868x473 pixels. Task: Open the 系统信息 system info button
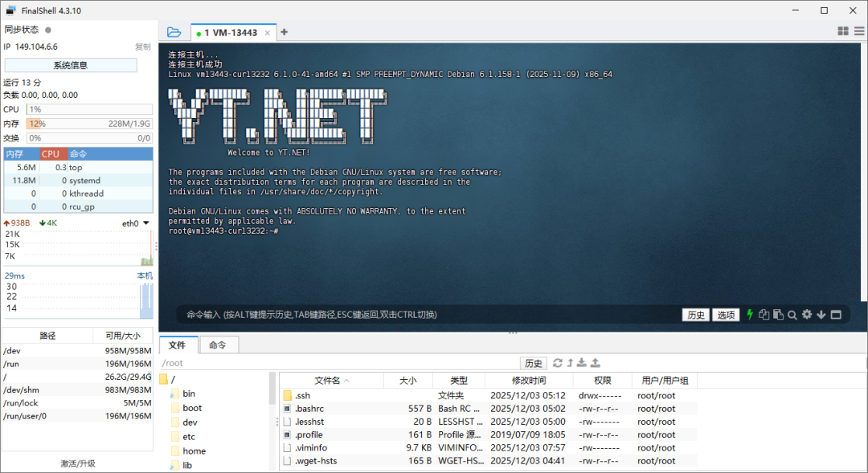71,65
